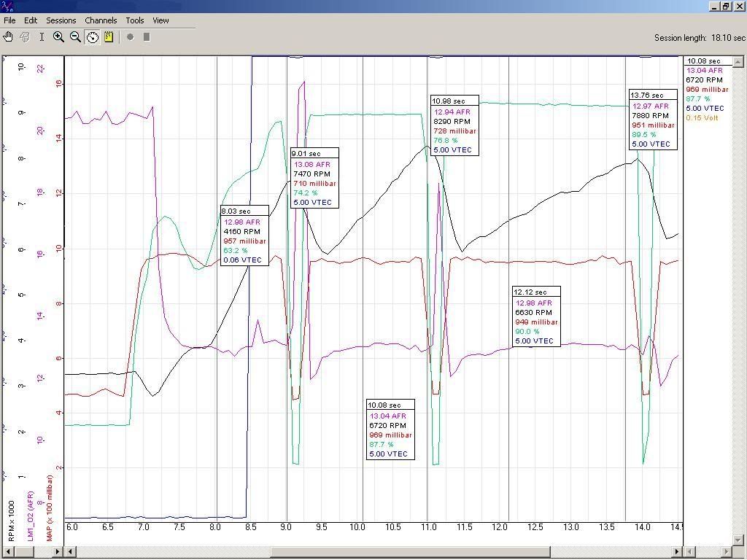Open the yellow notepad notes icon

[109, 37]
